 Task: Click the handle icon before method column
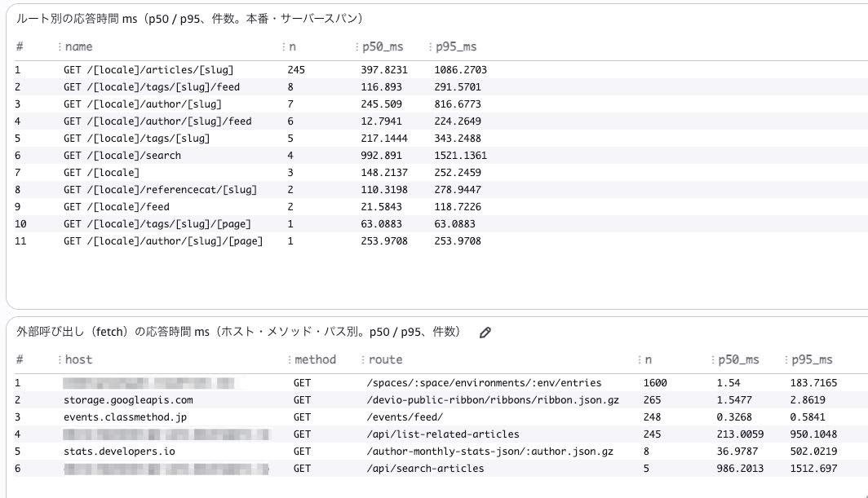point(290,359)
